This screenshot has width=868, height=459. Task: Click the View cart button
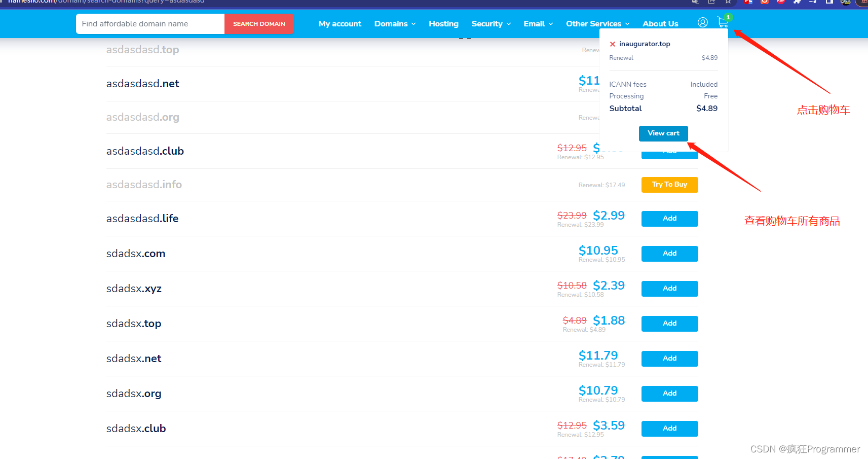tap(663, 133)
